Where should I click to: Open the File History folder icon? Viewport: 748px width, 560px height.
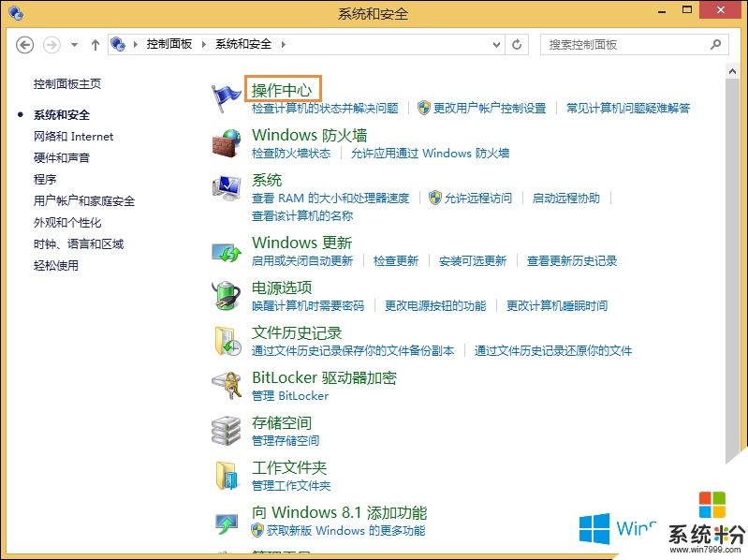coord(227,341)
